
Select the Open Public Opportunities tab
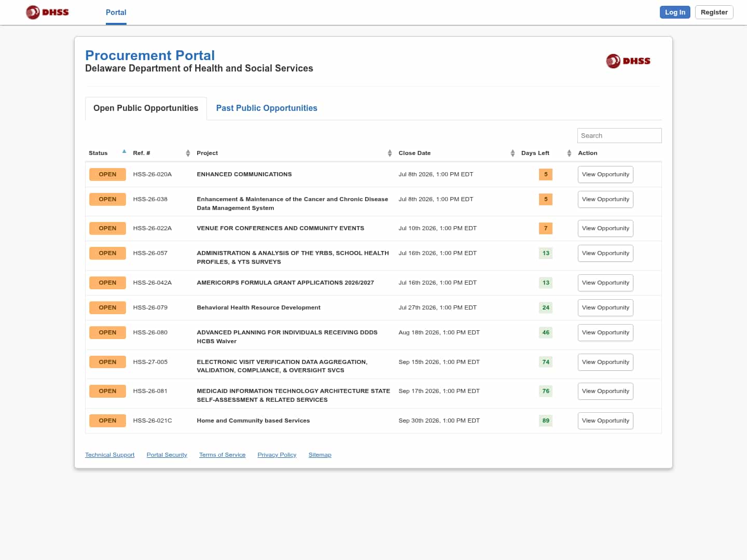[x=146, y=108]
